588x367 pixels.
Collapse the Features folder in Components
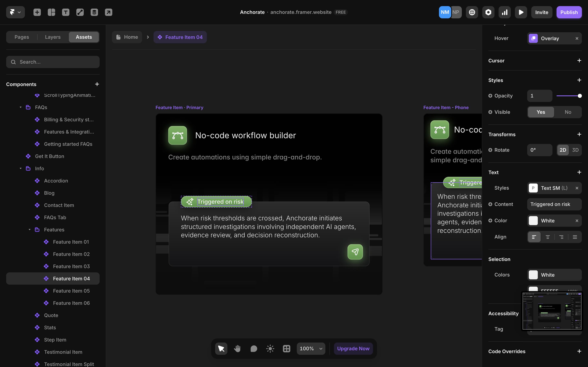[x=30, y=229]
